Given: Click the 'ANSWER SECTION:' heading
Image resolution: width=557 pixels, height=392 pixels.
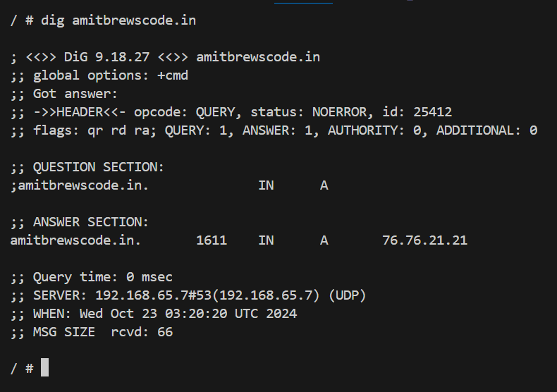Looking at the screenshot, I should (x=90, y=222).
